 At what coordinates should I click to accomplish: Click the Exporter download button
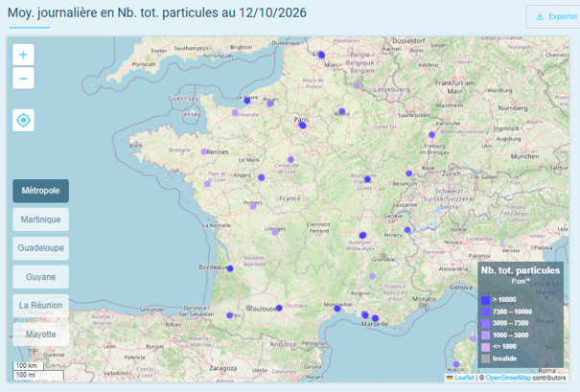pyautogui.click(x=555, y=16)
